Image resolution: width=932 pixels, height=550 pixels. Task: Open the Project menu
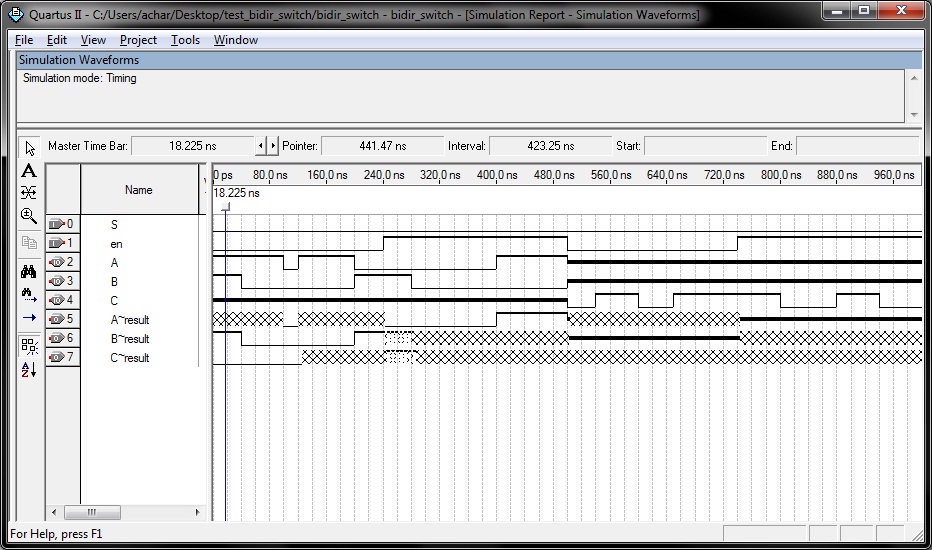click(x=138, y=40)
